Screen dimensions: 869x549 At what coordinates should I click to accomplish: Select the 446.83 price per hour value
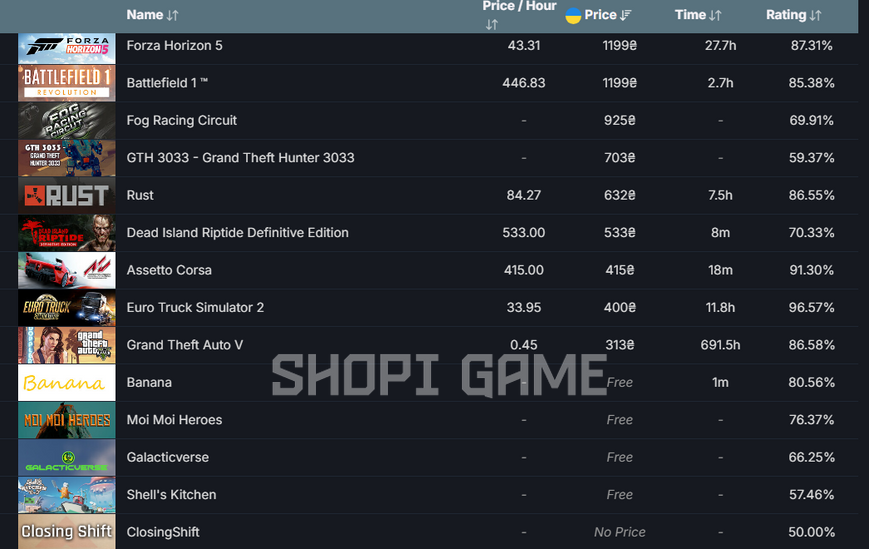(x=524, y=83)
